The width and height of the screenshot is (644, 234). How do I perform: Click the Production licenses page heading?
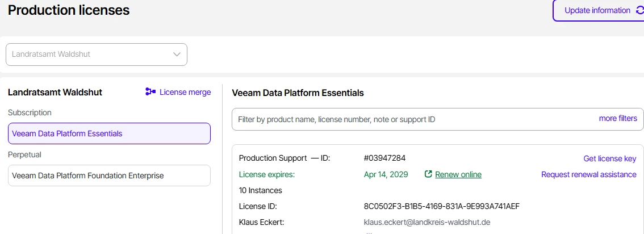[69, 10]
